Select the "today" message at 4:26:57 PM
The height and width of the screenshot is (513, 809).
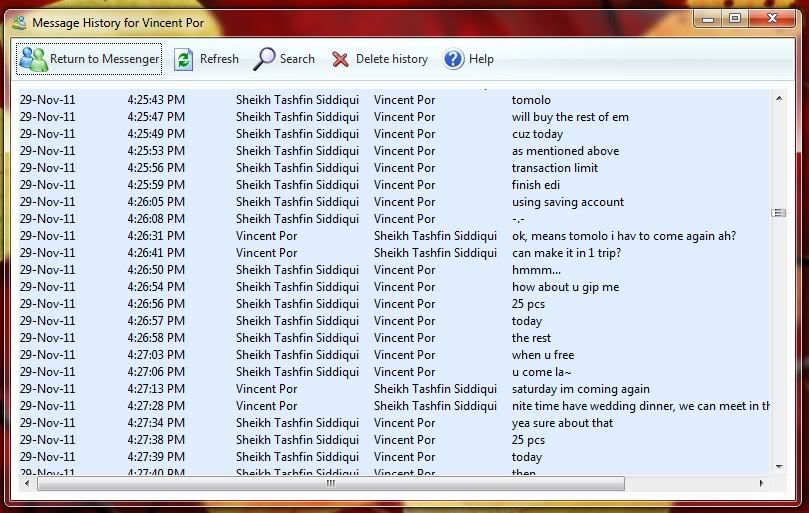click(527, 321)
